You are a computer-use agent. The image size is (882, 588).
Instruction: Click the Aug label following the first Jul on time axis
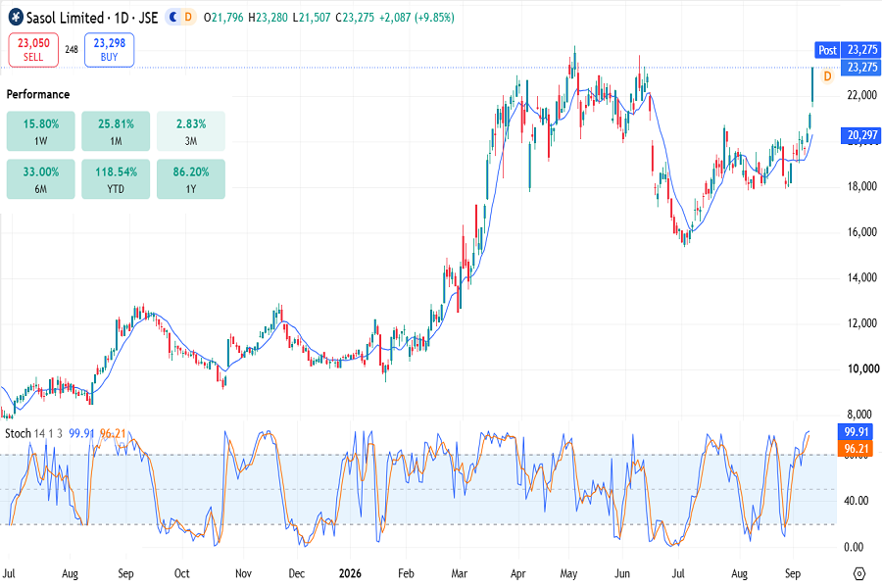point(70,573)
